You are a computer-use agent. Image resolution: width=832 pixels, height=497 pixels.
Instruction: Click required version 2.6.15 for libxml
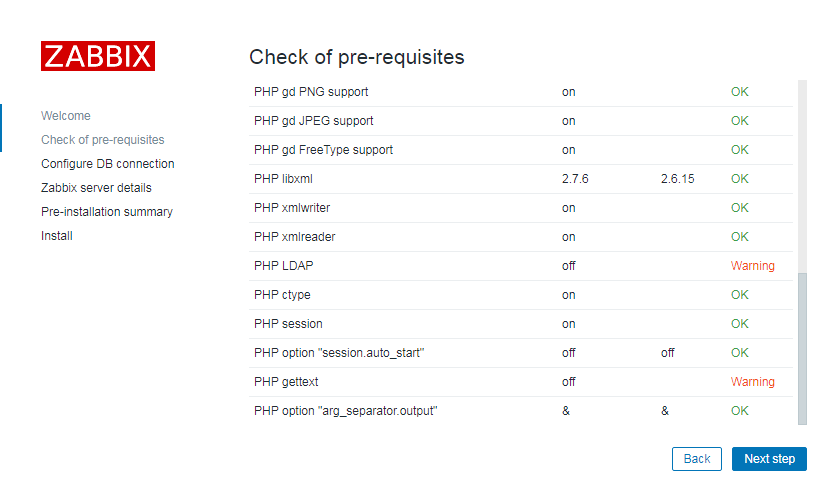click(677, 179)
